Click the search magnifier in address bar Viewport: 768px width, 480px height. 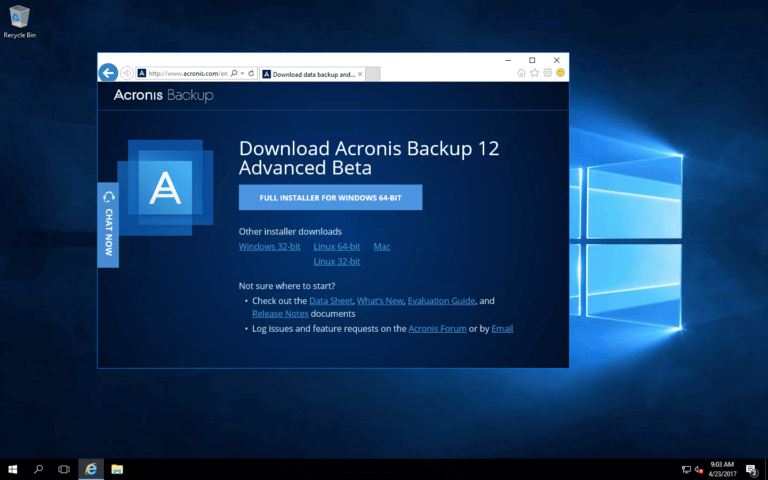point(234,73)
